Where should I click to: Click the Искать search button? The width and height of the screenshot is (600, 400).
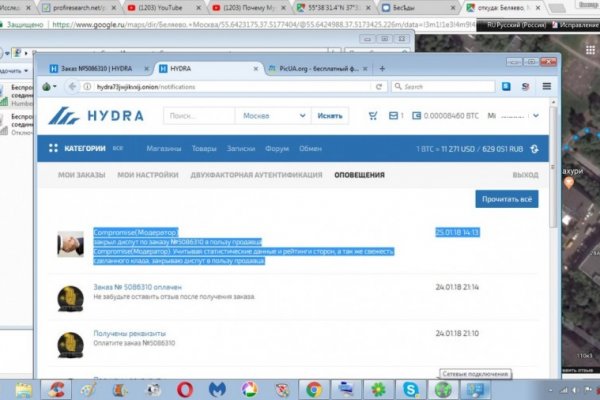[x=330, y=116]
